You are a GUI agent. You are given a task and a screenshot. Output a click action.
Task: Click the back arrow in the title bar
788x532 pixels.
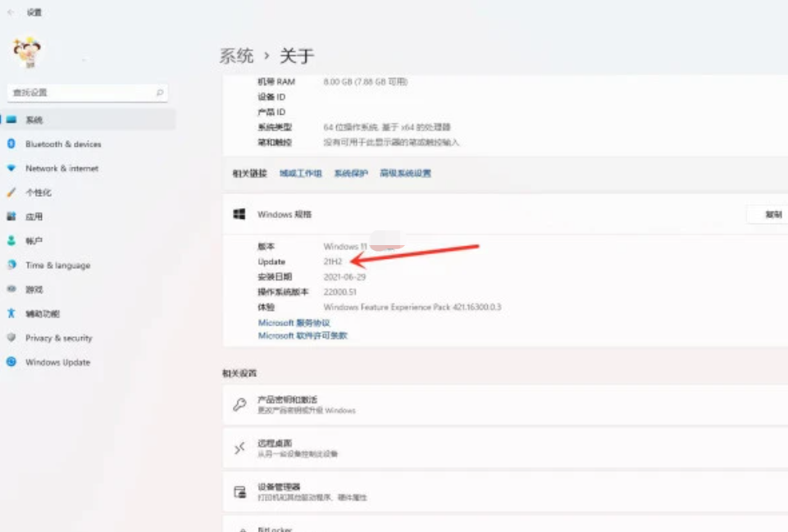(11, 12)
